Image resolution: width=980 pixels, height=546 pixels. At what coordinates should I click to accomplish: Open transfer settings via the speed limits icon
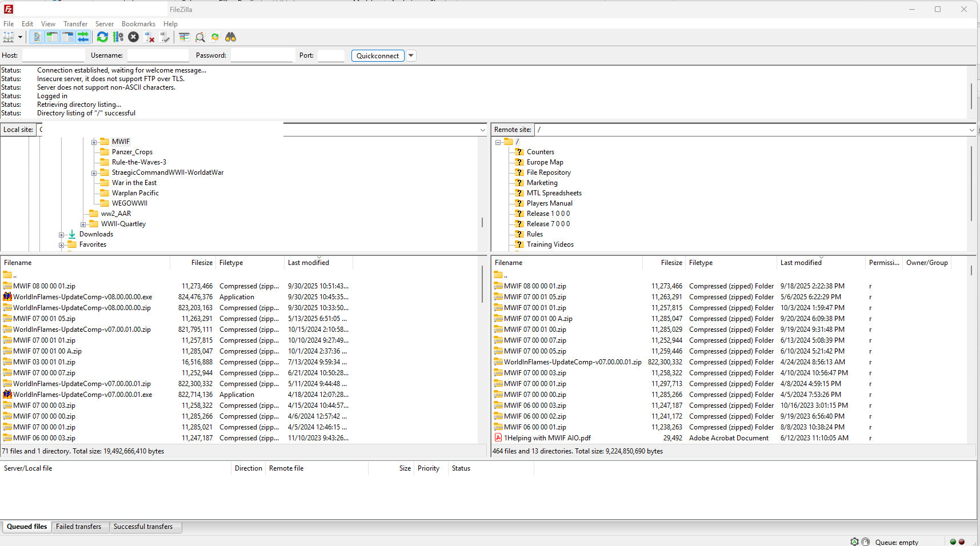pyautogui.click(x=118, y=37)
